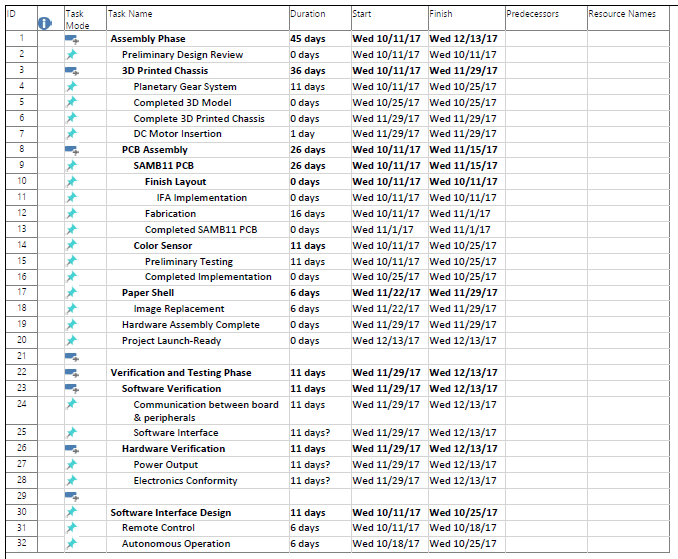Image resolution: width=678 pixels, height=559 pixels.
Task: Select the ID column header
Action: [21, 18]
